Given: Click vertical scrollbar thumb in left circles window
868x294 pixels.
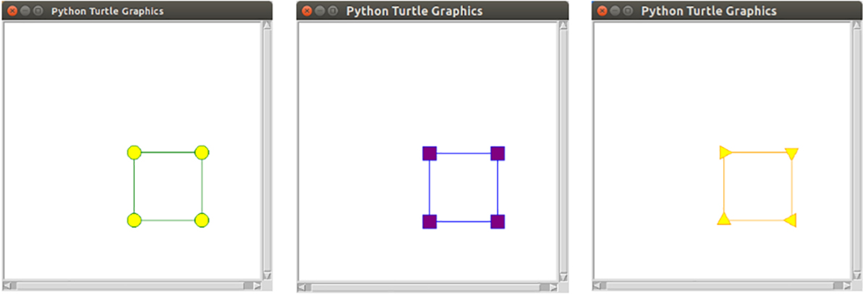Looking at the screenshot, I should coord(267,150).
